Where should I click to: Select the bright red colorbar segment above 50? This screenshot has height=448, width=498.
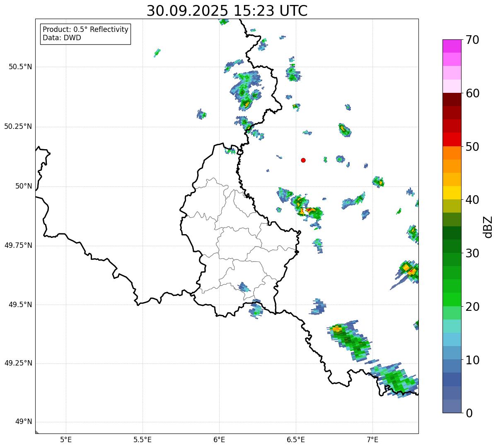coord(454,140)
